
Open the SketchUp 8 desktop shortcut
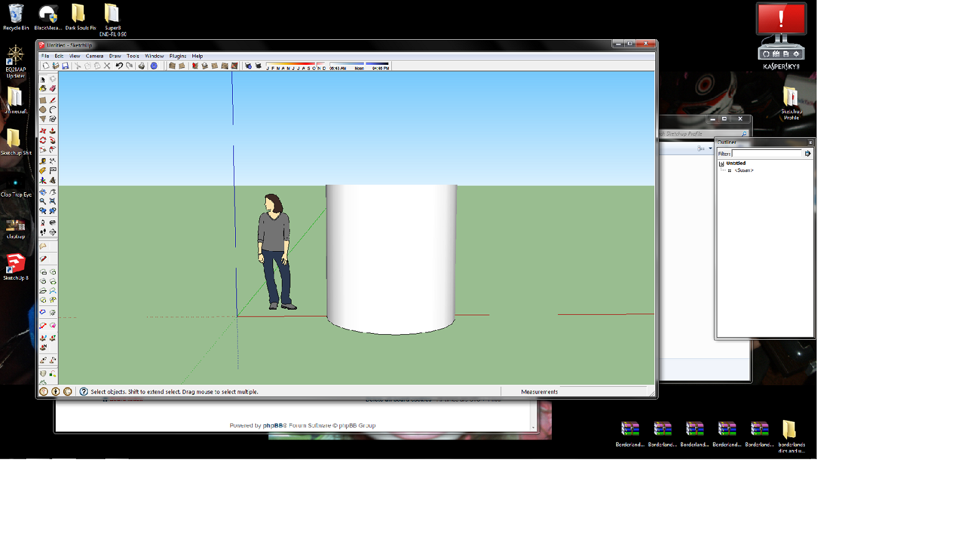pos(16,267)
